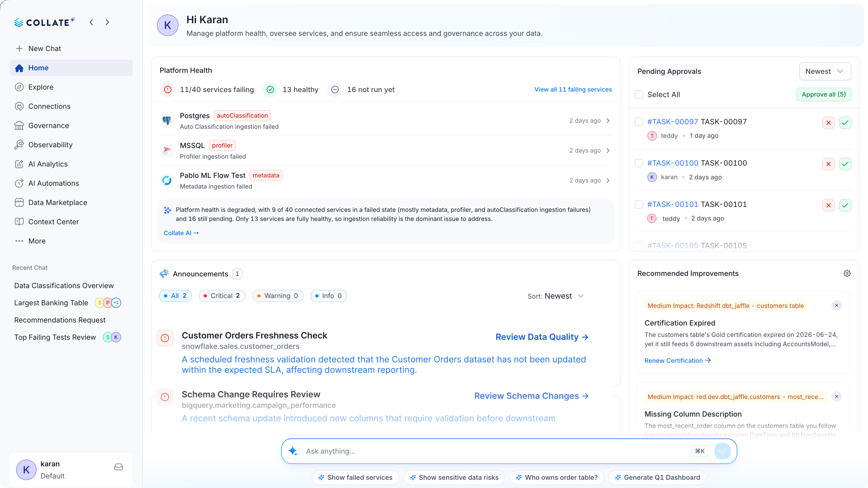This screenshot has height=488, width=868.
Task: Check the TASK-00105 checkbox
Action: point(639,246)
